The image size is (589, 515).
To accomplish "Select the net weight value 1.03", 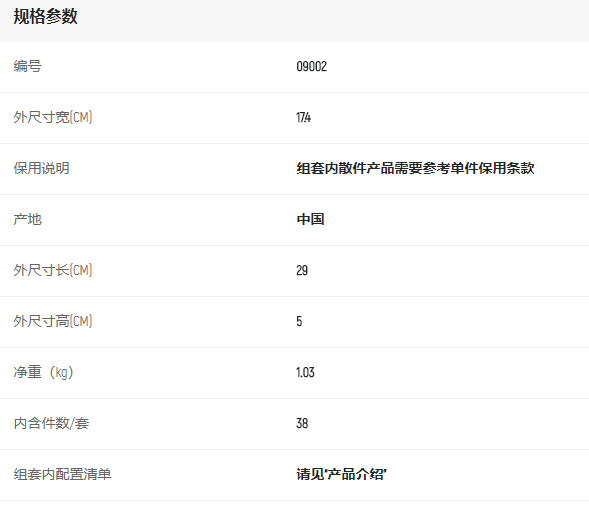I will [305, 373].
